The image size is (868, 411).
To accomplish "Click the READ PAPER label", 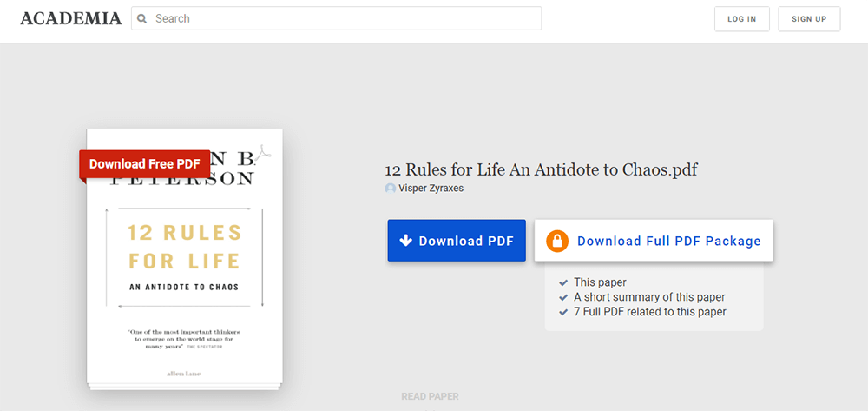I will coord(430,396).
